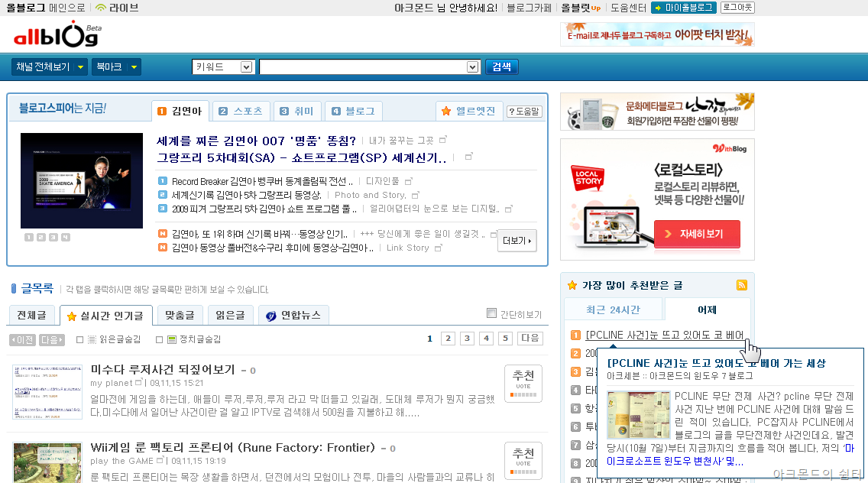Click the allblog Beta logo
This screenshot has height=483, width=868.
58,36
